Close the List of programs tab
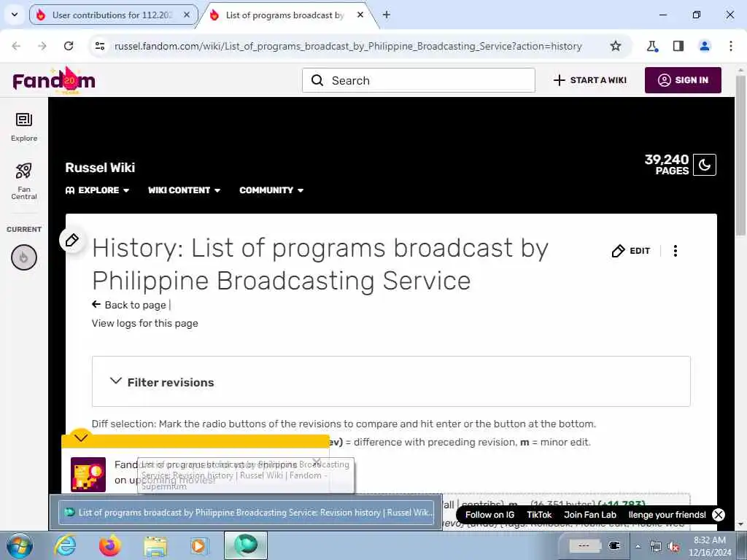Screen dimensions: 747x560 (360, 15)
